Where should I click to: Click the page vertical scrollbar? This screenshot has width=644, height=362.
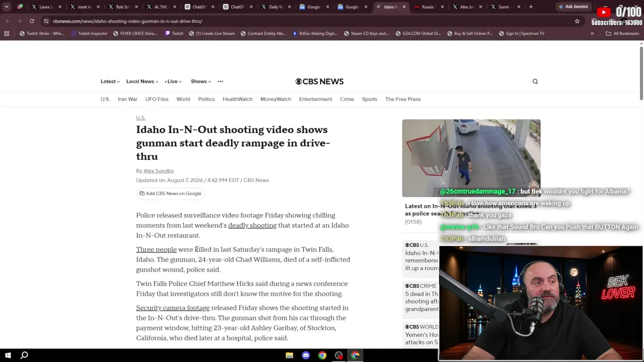tap(641, 73)
